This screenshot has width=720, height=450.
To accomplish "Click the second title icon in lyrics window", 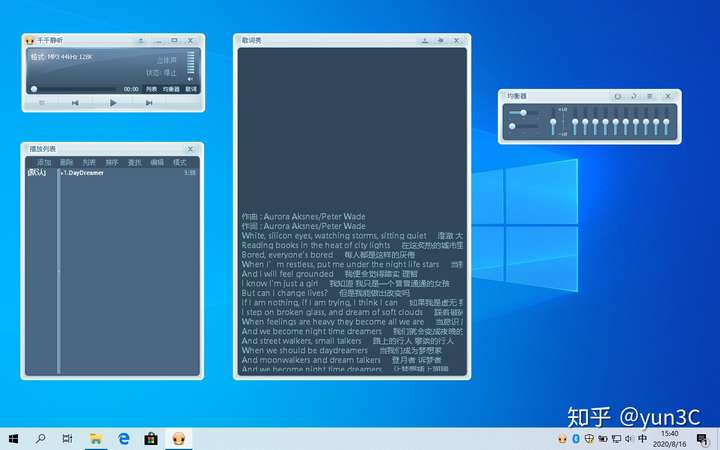I will tap(441, 40).
